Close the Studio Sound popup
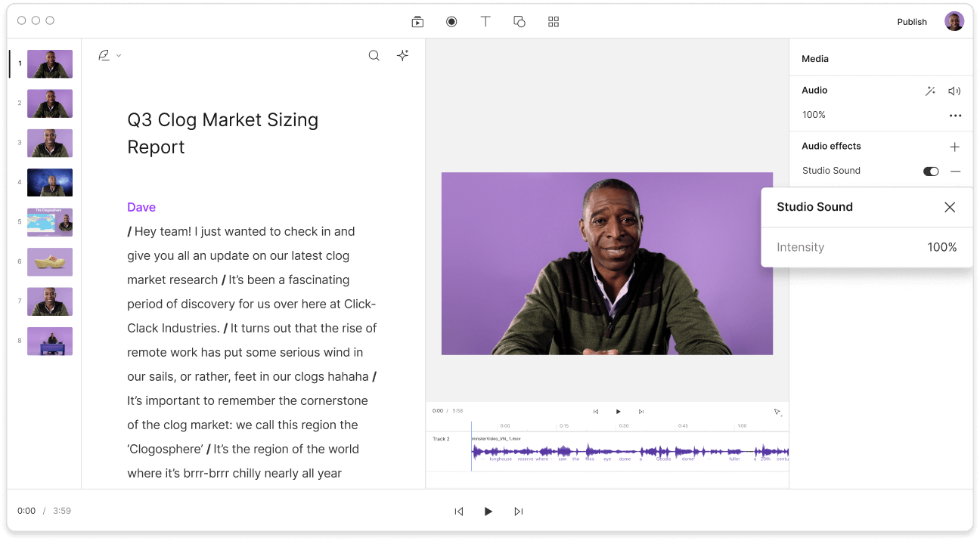The height and width of the screenshot is (541, 980). tap(950, 206)
